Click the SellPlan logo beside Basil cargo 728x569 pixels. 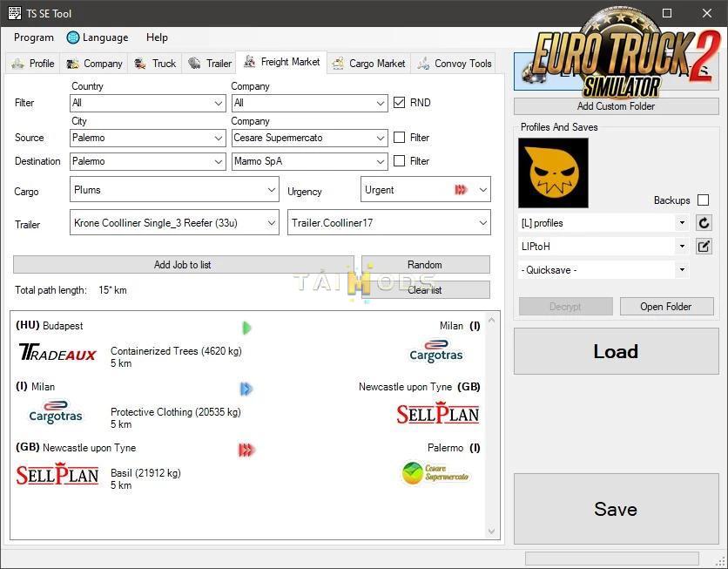point(57,474)
